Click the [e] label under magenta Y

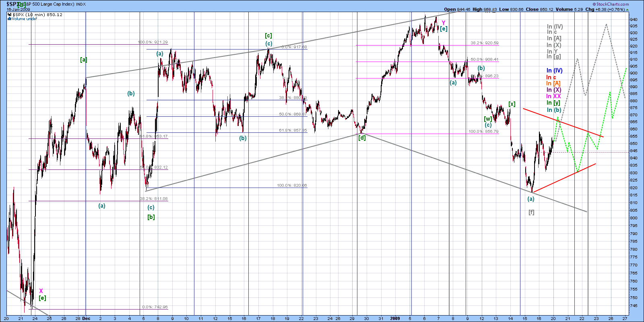pyautogui.click(x=444, y=29)
